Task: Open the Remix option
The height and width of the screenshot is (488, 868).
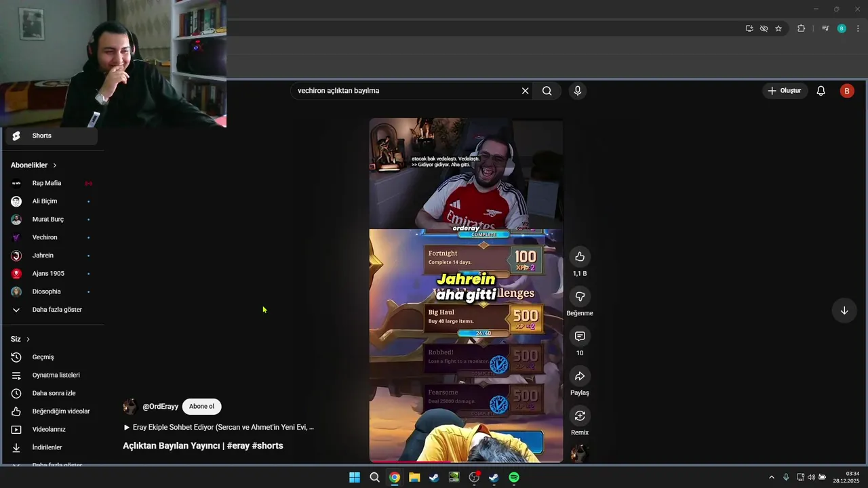Action: pos(580,415)
